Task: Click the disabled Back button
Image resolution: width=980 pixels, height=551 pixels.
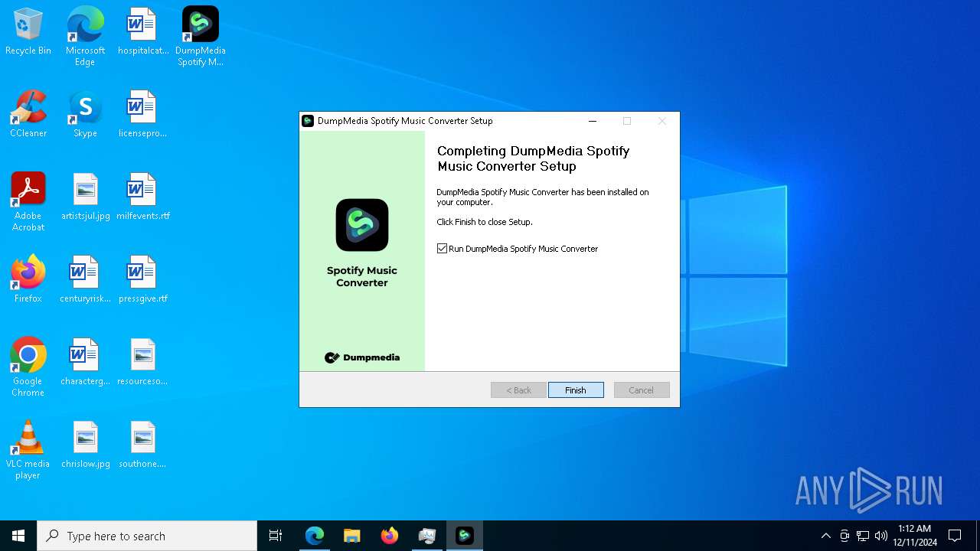Action: pos(518,390)
